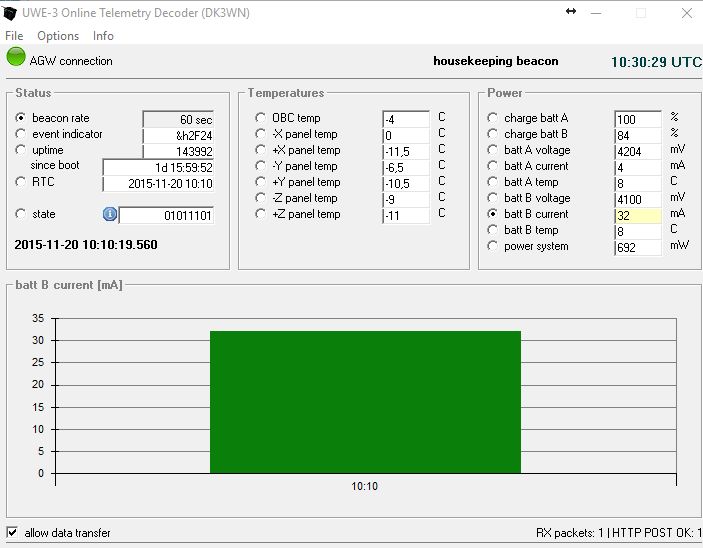Open the Options menu
This screenshot has height=548, width=703.
[58, 36]
